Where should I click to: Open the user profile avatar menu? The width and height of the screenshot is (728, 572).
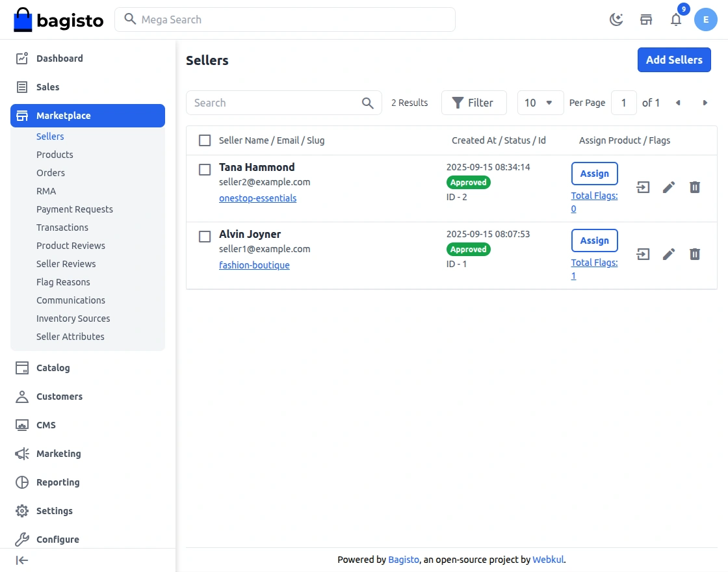pyautogui.click(x=705, y=19)
